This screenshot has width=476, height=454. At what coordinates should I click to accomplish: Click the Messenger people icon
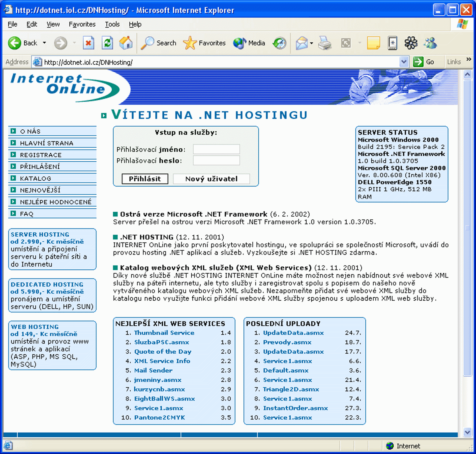click(x=430, y=43)
